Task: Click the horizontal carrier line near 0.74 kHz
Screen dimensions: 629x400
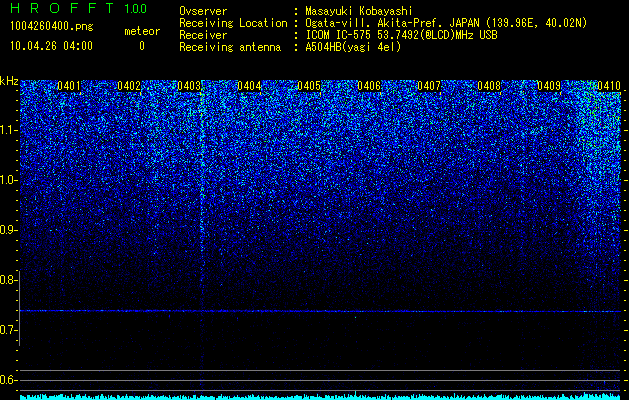Action: [x=320, y=311]
